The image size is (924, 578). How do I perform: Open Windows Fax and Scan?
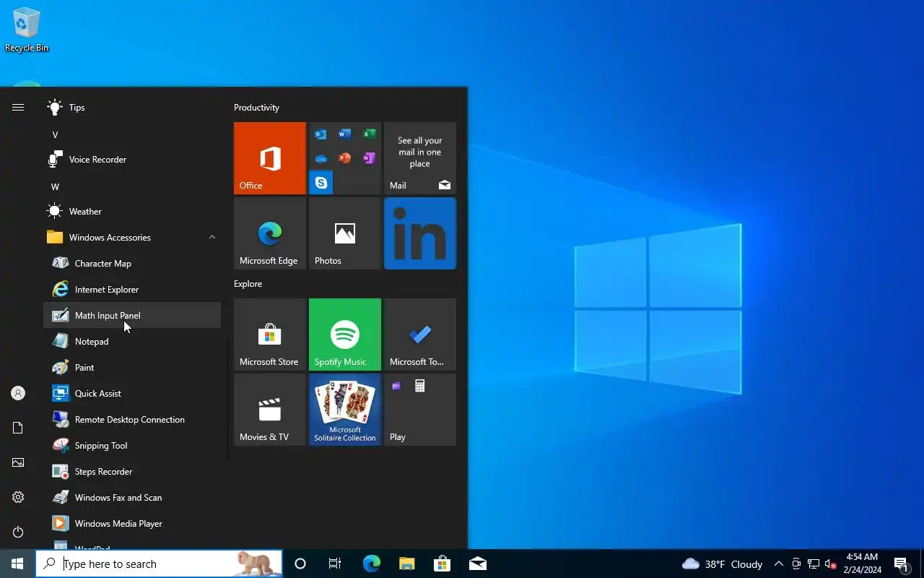(x=132, y=498)
